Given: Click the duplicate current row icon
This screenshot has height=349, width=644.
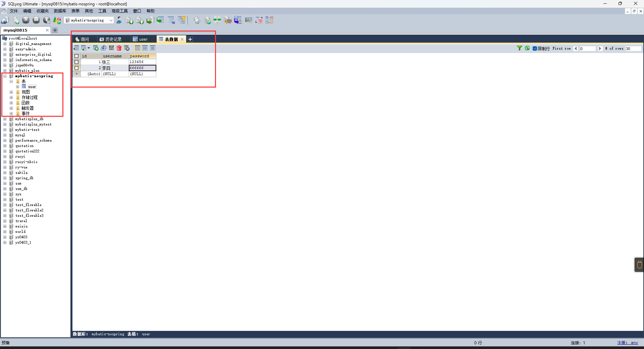Looking at the screenshot, I should click(104, 48).
